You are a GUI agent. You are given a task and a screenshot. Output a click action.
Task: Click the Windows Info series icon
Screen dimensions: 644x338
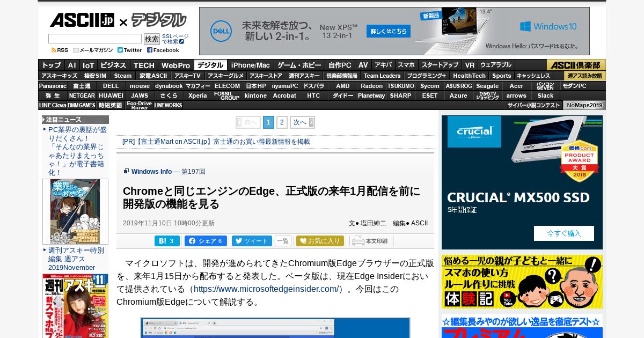coord(126,171)
